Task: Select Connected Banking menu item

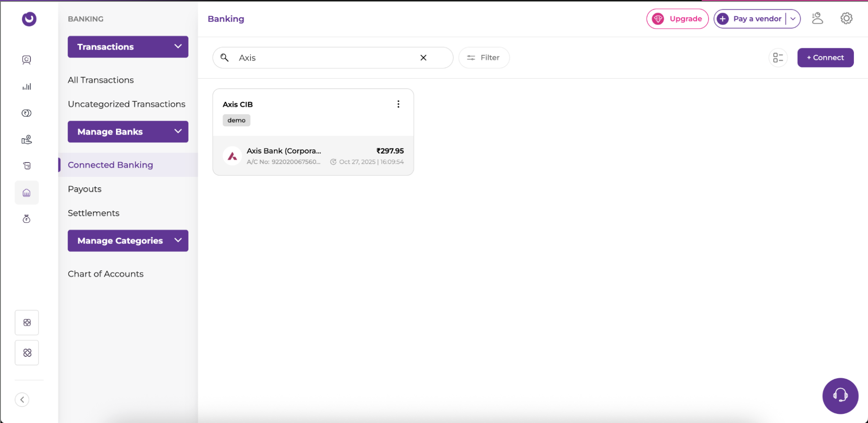Action: (128, 165)
